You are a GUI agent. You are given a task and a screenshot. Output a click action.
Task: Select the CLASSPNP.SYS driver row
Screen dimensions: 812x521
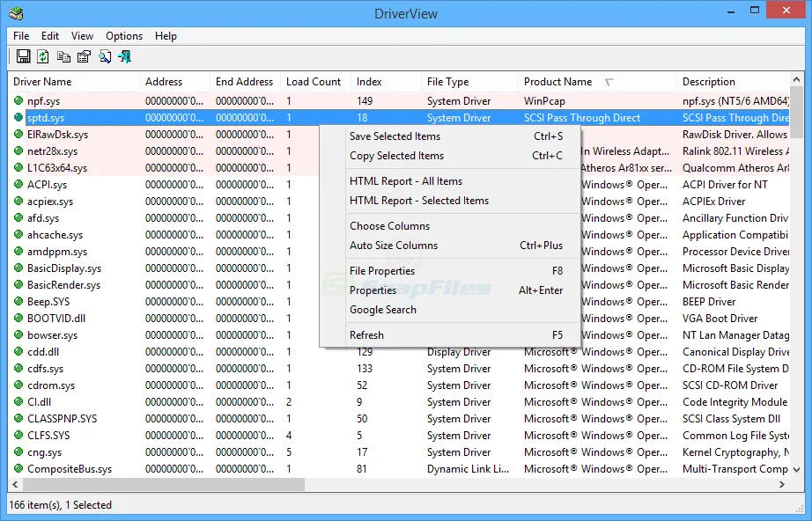[399, 419]
